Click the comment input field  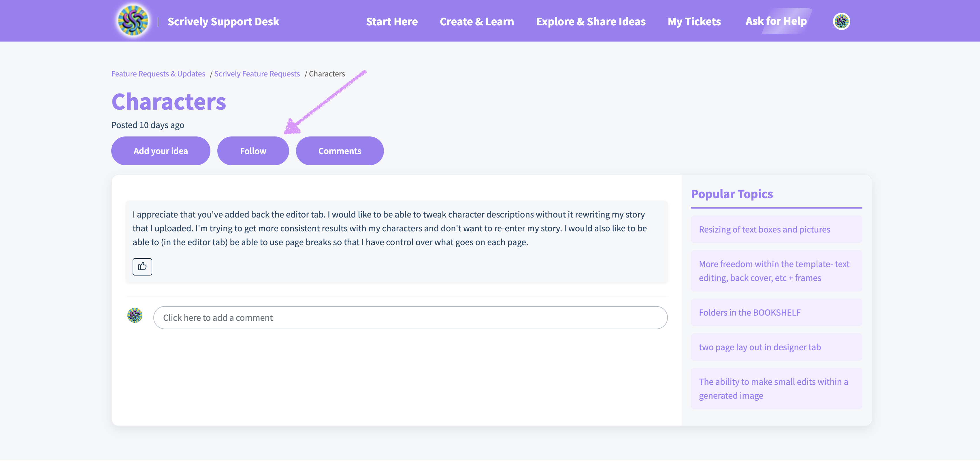(x=410, y=318)
